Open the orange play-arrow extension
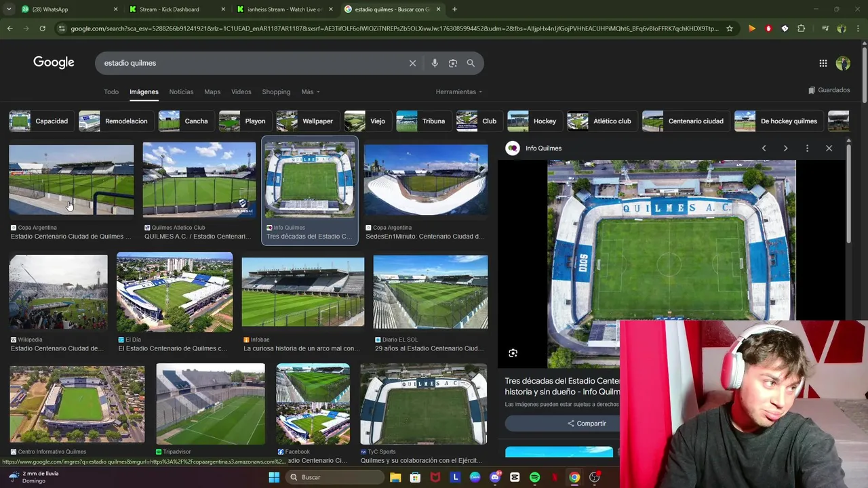868x488 pixels. pos(752,28)
